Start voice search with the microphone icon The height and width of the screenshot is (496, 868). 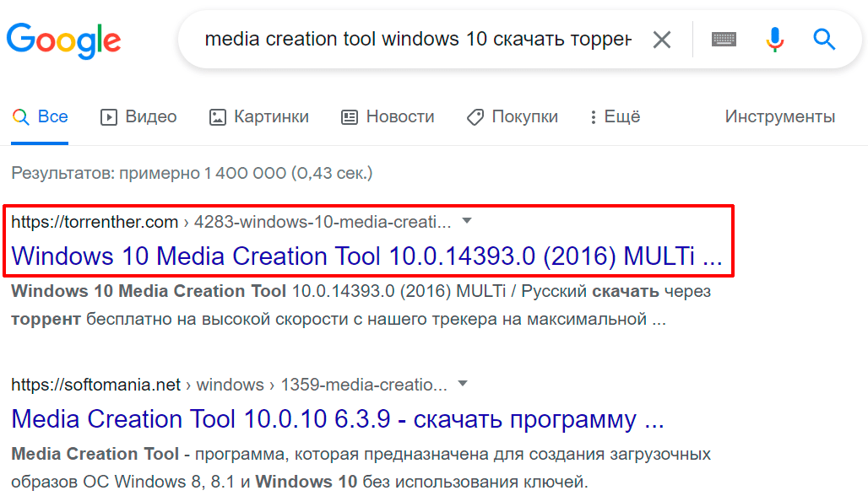pyautogui.click(x=774, y=40)
